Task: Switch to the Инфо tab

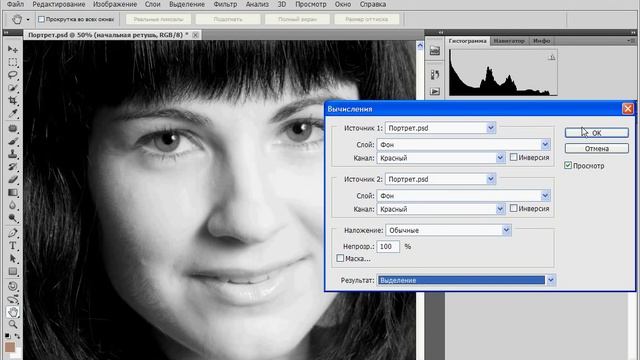Action: pyautogui.click(x=541, y=41)
